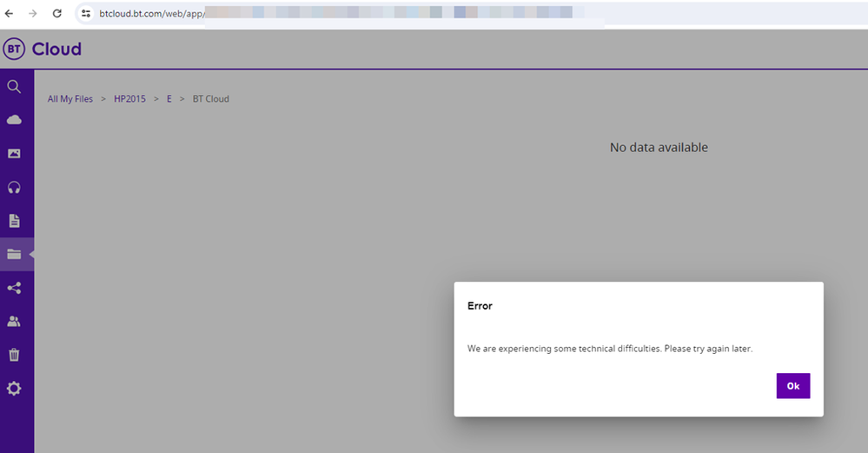Click the BT Cloud logo in header
Image resolution: width=868 pixels, height=453 pixels.
[x=43, y=50]
